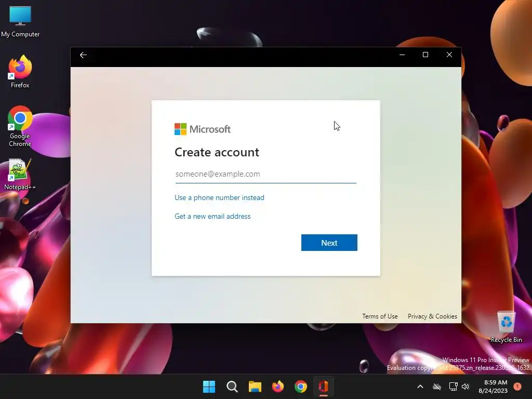532x399 pixels.
Task: Switch to Office app in taskbar
Action: coord(323,387)
